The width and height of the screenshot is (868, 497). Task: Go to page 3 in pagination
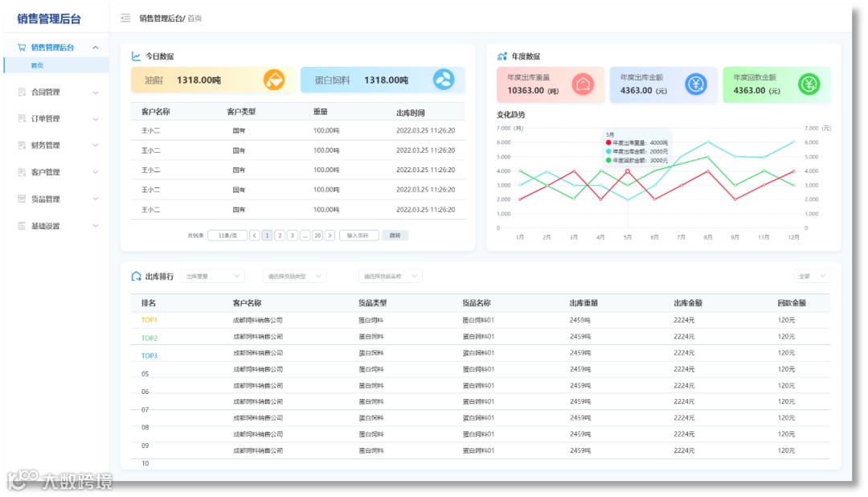click(293, 236)
